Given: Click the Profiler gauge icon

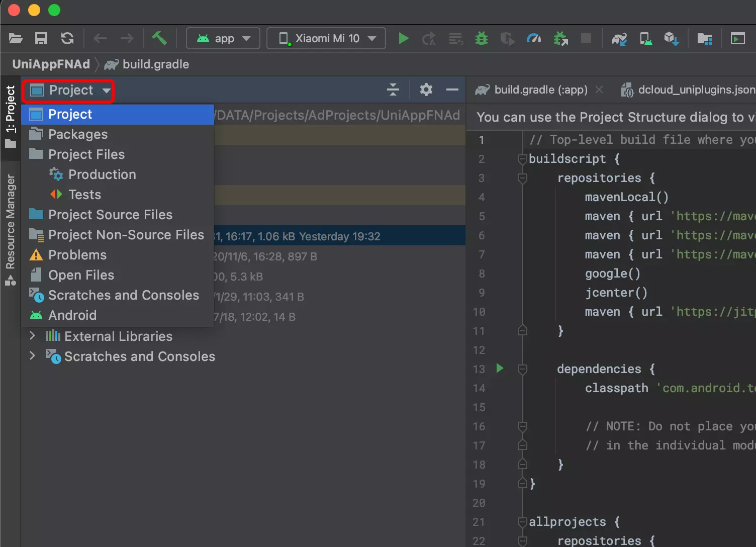Looking at the screenshot, I should pos(534,39).
